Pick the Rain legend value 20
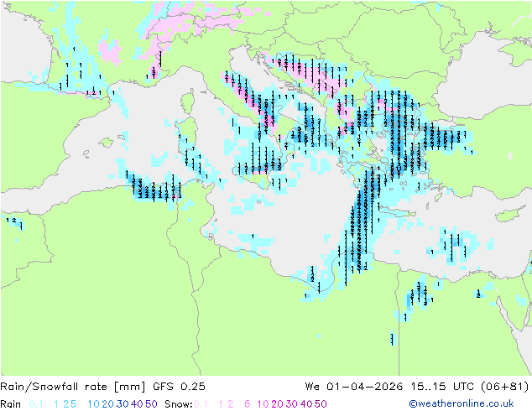The height and width of the screenshot is (411, 532). [108, 404]
